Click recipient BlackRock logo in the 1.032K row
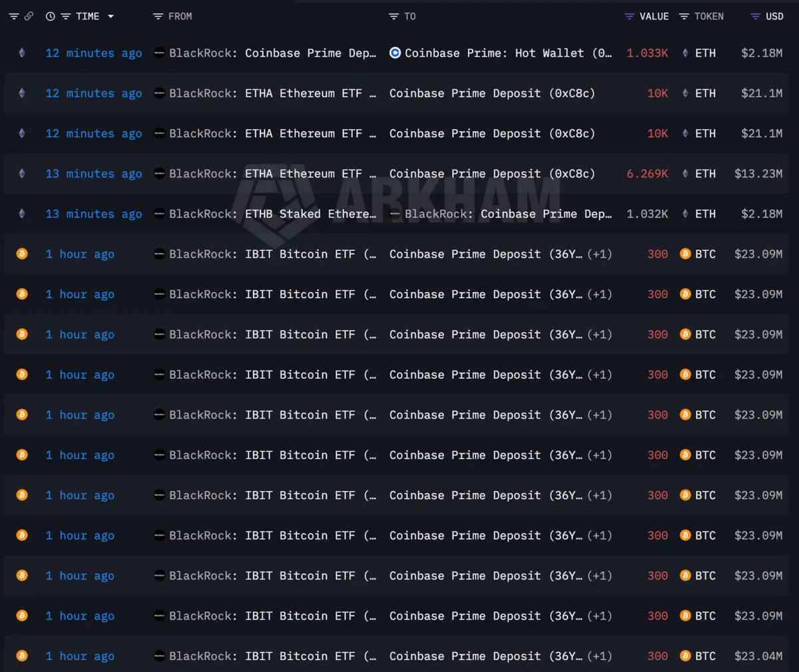Viewport: 799px width, 672px height. (x=395, y=214)
